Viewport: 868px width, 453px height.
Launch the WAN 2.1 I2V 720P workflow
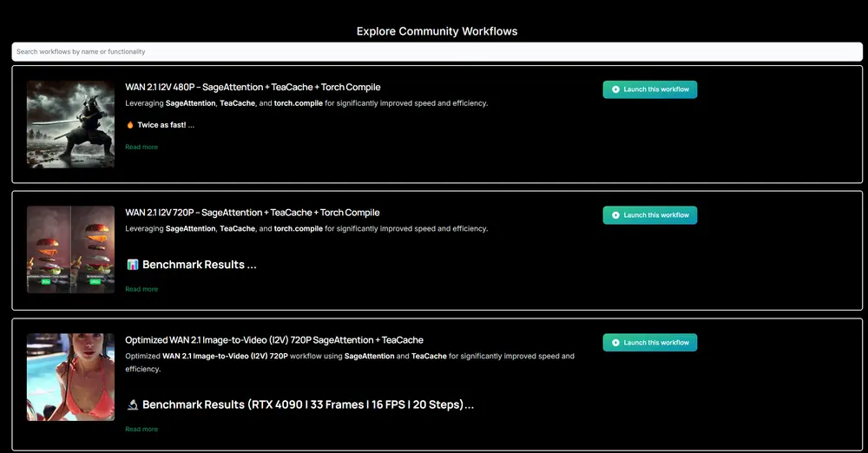click(649, 215)
